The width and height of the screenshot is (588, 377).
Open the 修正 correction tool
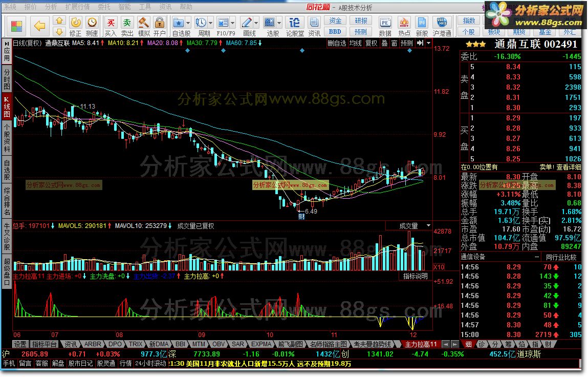pos(75,26)
